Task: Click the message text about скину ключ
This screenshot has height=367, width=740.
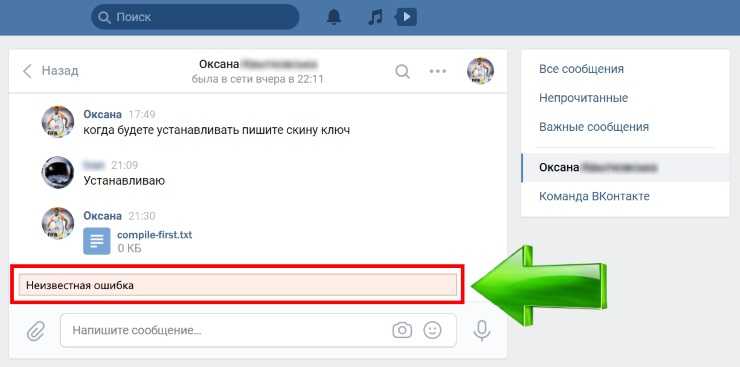Action: coord(217,130)
